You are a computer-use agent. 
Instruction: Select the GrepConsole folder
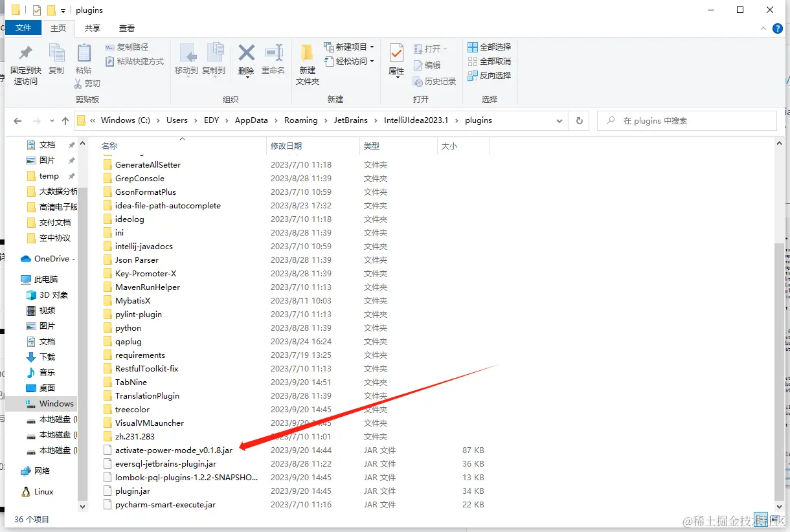coord(140,178)
